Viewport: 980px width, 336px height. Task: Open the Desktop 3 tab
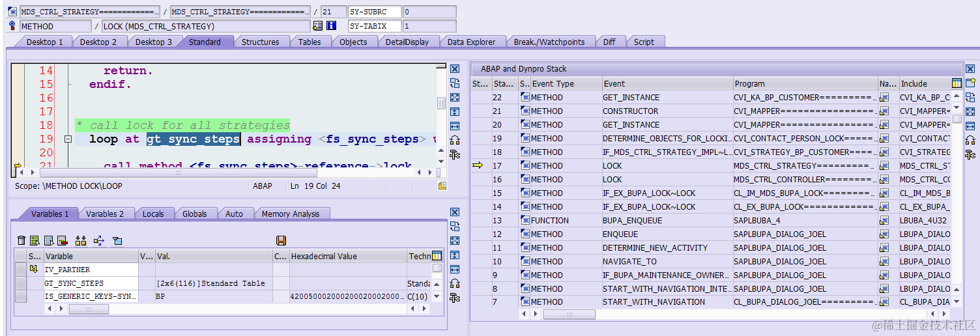154,42
